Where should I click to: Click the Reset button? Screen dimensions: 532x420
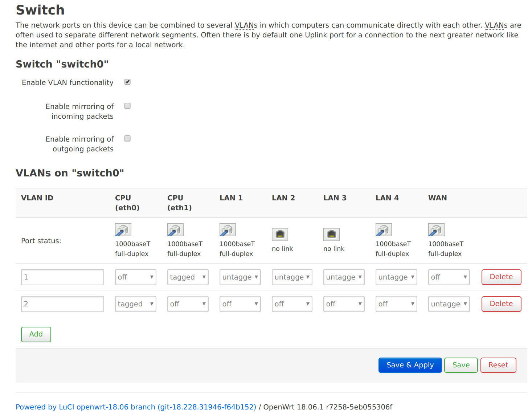498,365
